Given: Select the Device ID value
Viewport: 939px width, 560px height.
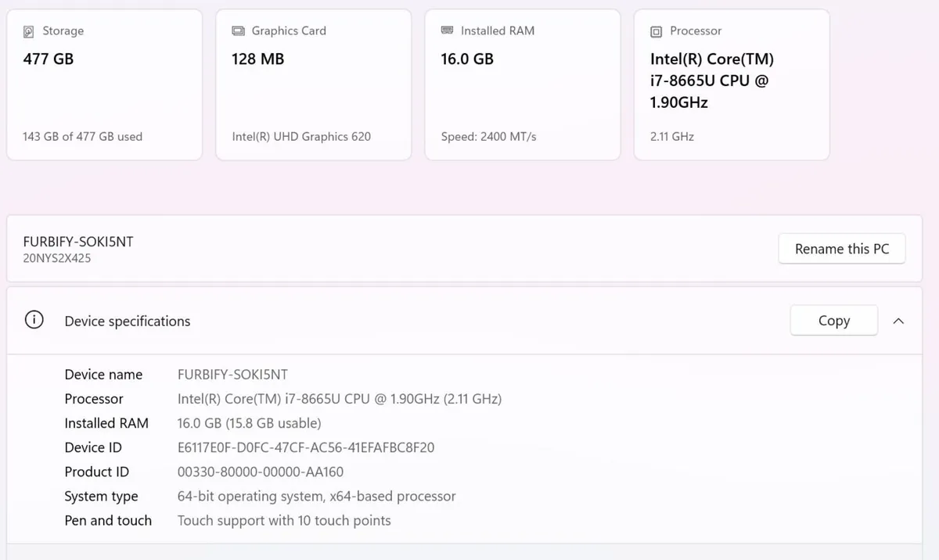Looking at the screenshot, I should 306,447.
